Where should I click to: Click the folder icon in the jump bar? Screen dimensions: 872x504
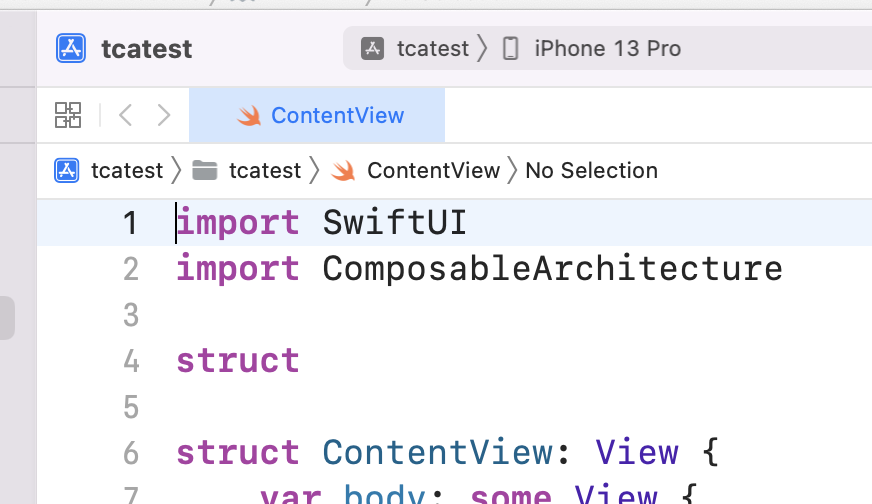click(205, 170)
